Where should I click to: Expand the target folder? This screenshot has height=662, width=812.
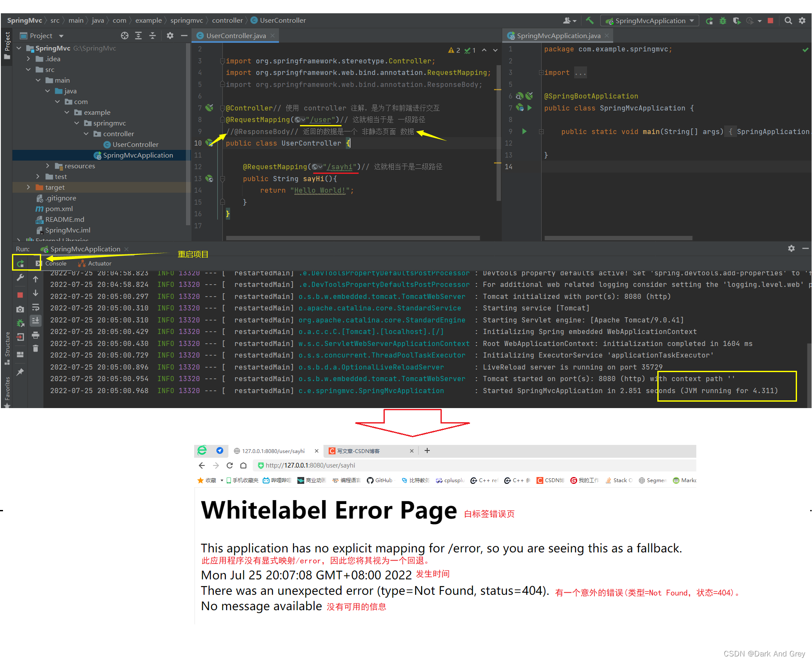click(28, 187)
